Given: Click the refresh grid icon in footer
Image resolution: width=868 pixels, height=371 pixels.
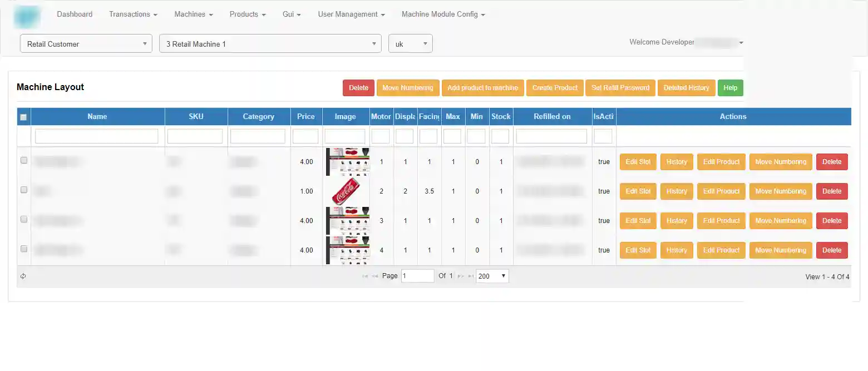Looking at the screenshot, I should [23, 276].
